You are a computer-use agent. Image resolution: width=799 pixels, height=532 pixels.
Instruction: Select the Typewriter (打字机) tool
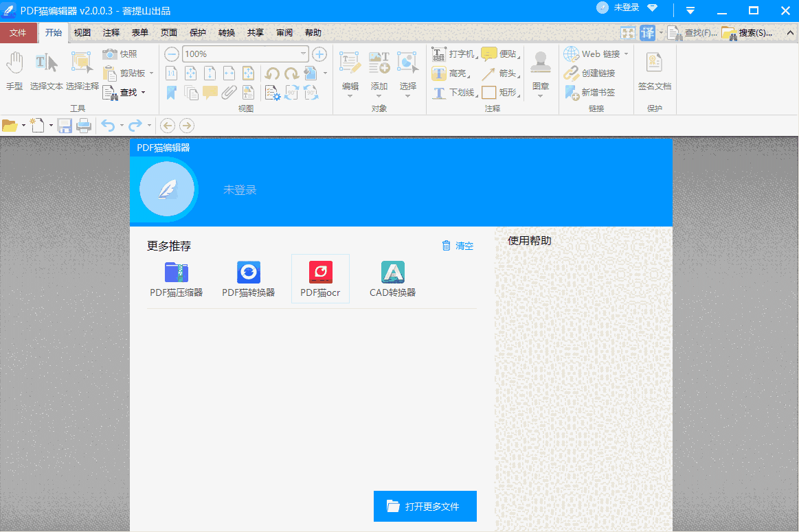440,54
